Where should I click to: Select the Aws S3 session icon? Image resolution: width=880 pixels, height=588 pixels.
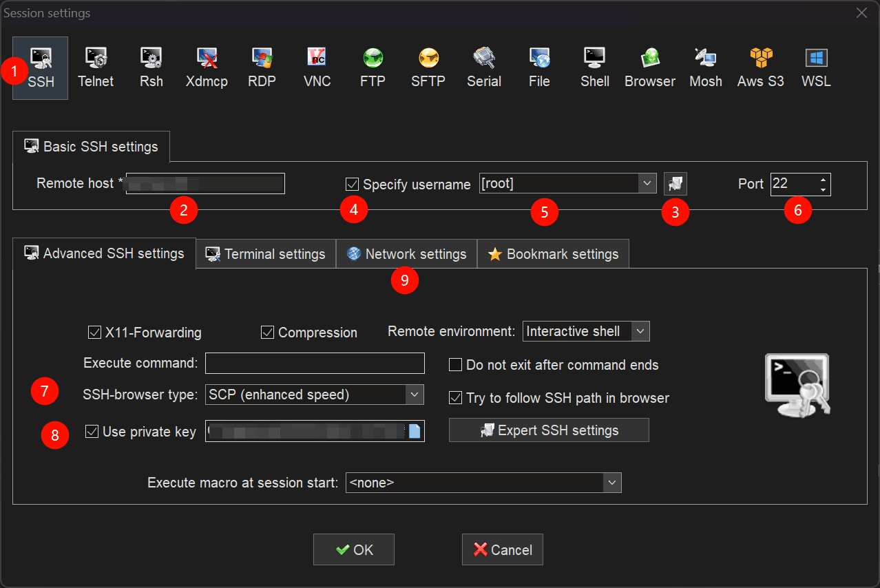pos(760,67)
